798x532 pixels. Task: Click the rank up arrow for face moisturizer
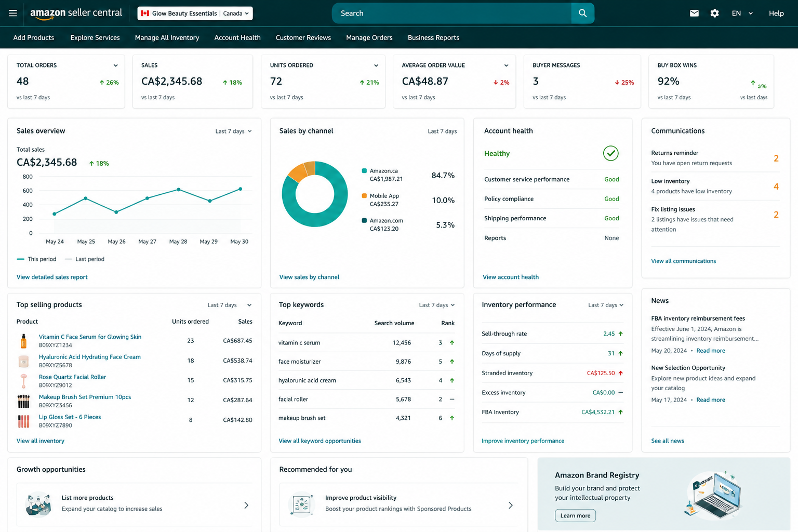pos(452,362)
